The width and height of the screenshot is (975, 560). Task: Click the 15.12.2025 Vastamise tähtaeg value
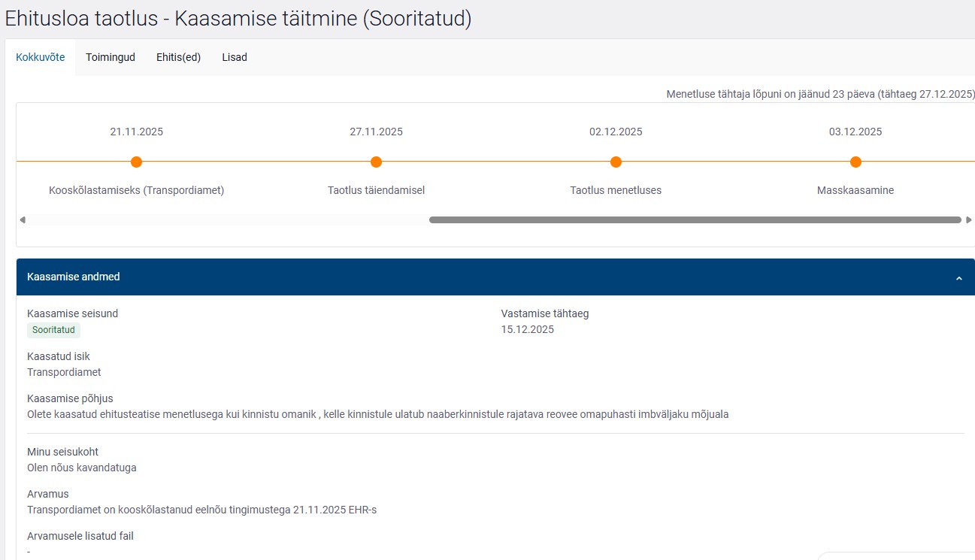tap(527, 329)
